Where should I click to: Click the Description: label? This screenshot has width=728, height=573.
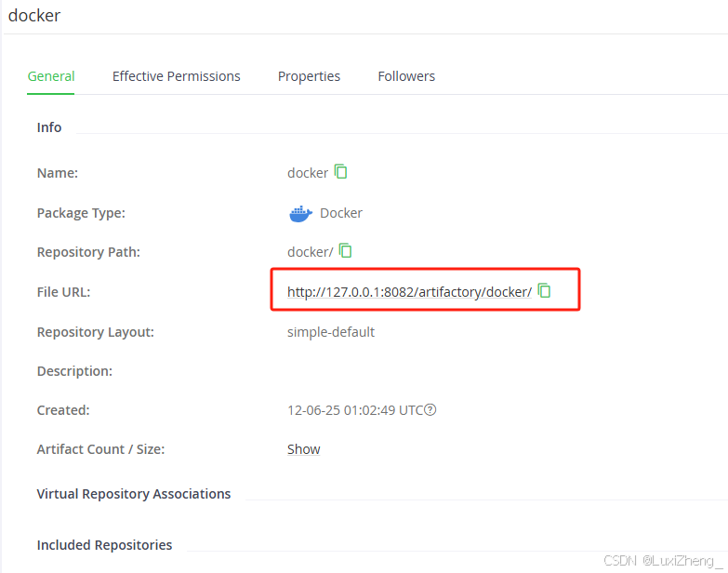(x=74, y=371)
